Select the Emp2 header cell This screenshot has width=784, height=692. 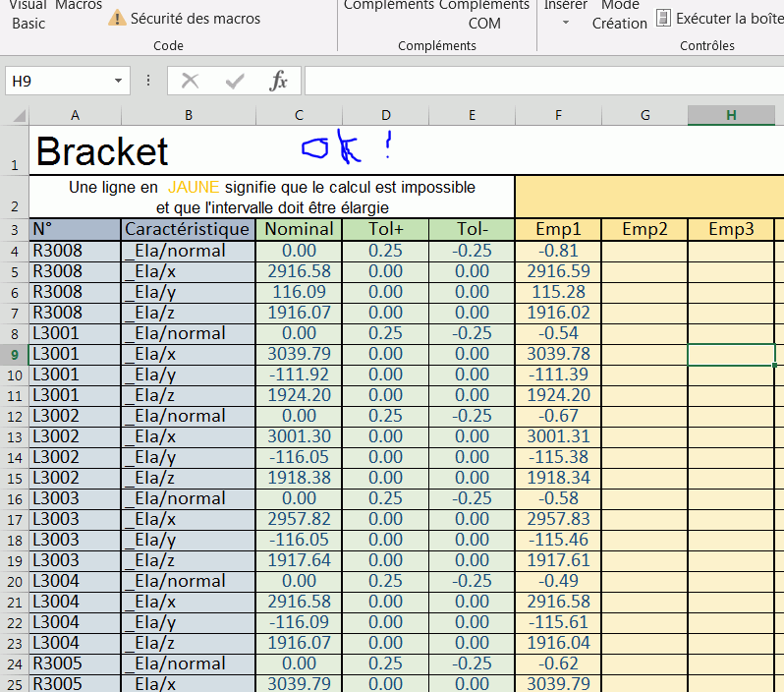point(644,229)
